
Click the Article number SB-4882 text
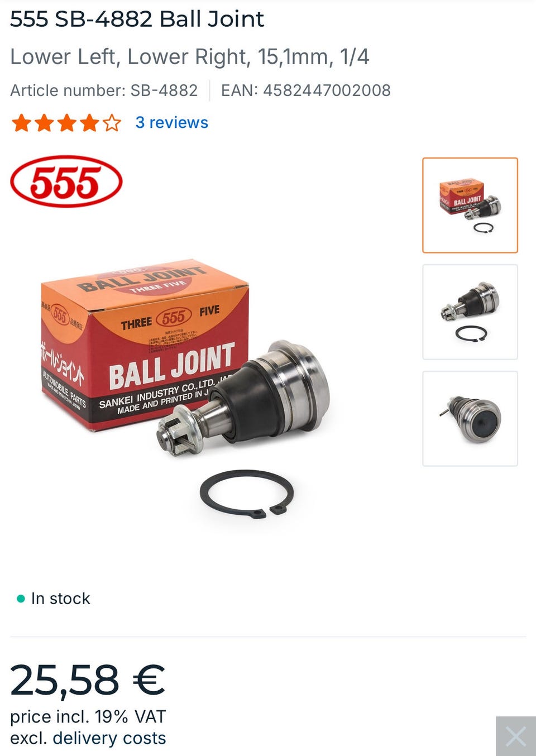tap(104, 90)
